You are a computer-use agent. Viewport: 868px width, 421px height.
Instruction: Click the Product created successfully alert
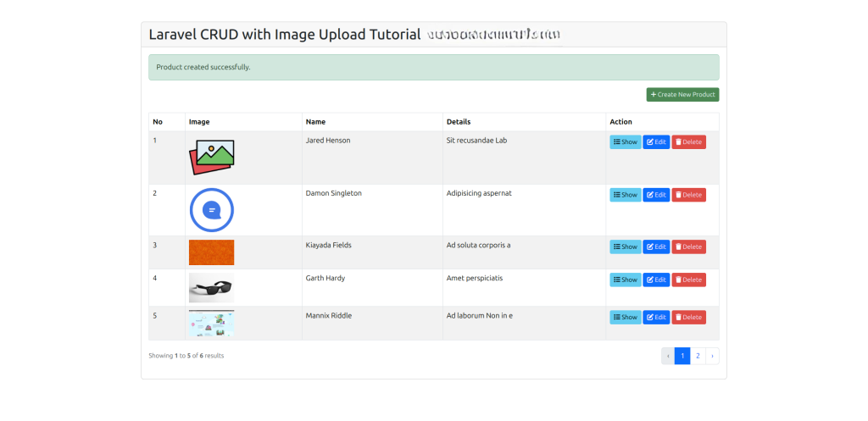pyautogui.click(x=433, y=68)
